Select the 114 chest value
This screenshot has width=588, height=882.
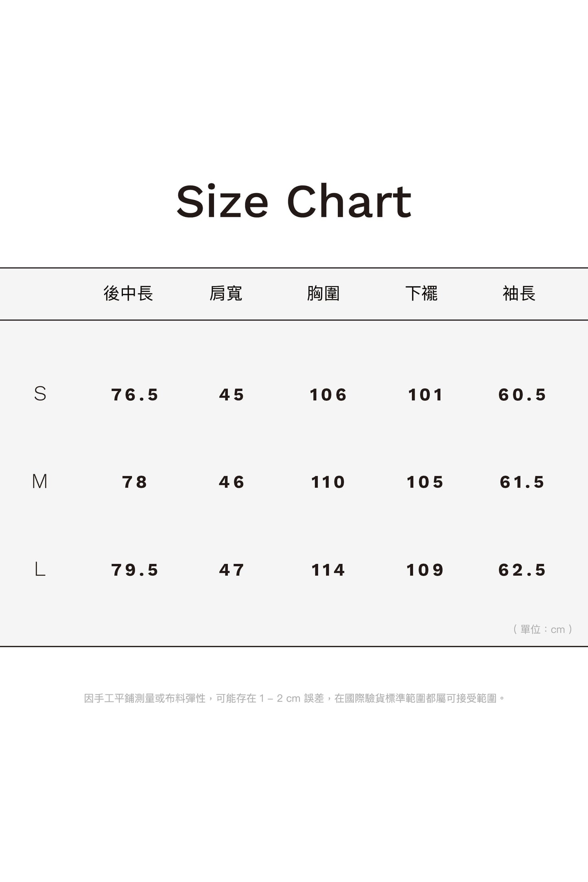(328, 570)
